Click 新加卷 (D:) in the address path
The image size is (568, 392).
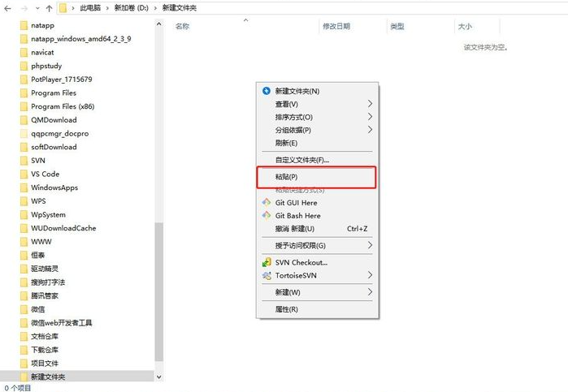(131, 8)
